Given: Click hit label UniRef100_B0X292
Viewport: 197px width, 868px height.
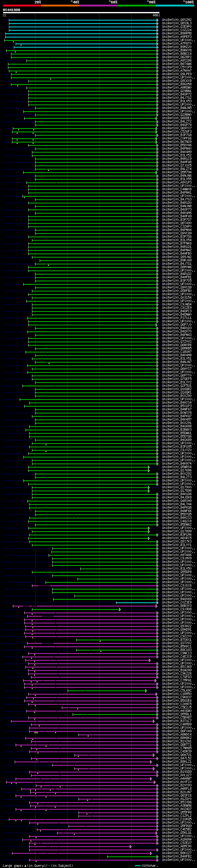Looking at the screenshot, I should coord(176,474).
